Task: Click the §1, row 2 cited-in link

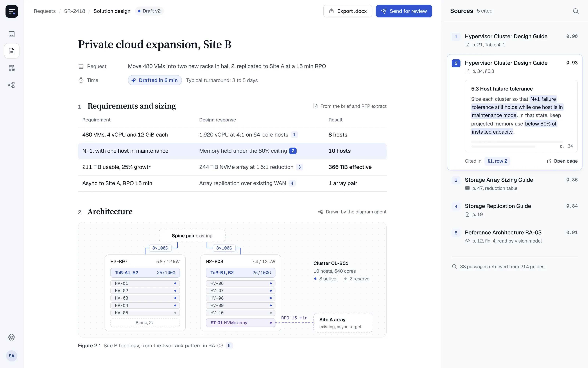Action: pos(497,161)
